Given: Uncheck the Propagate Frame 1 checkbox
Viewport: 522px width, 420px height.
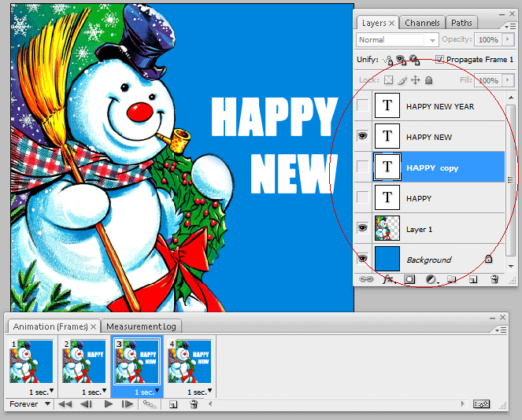Looking at the screenshot, I should pos(439,60).
